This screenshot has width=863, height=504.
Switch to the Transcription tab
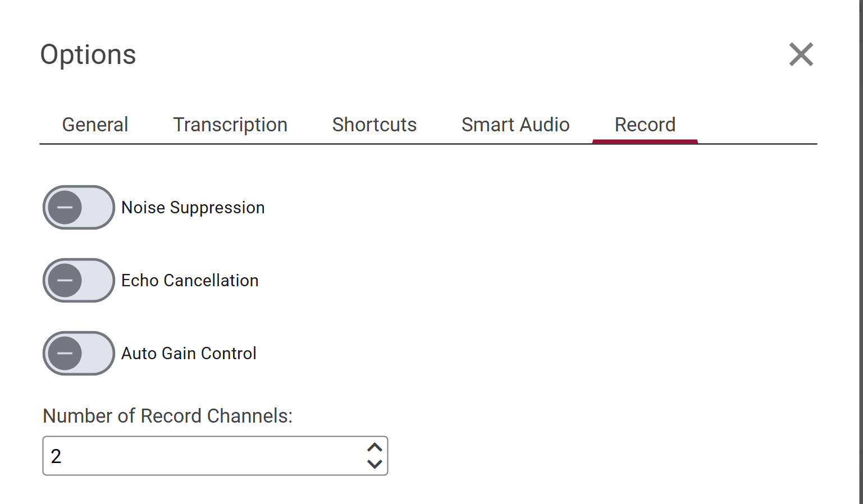coord(230,125)
